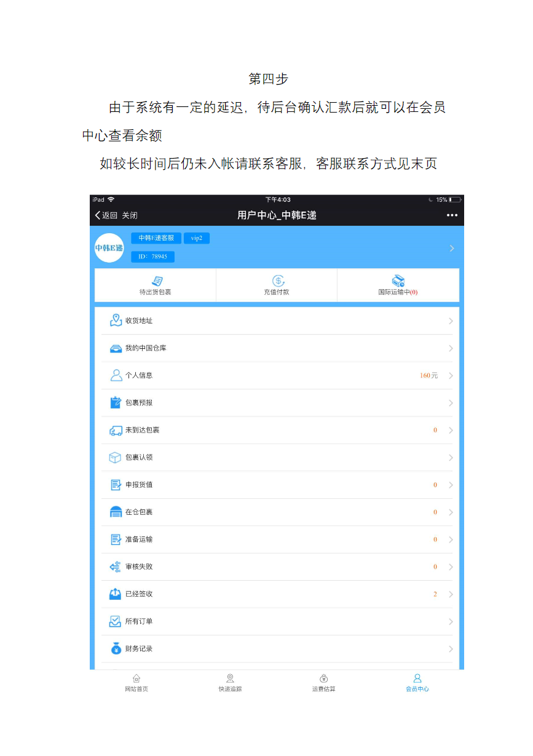Screen dimensions: 533x756
Task: Open 国际运输中 shipping icon
Action: (x=398, y=281)
